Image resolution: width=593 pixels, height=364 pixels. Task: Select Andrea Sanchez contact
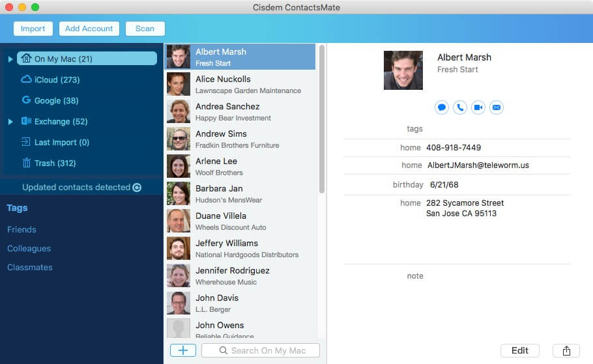click(240, 111)
